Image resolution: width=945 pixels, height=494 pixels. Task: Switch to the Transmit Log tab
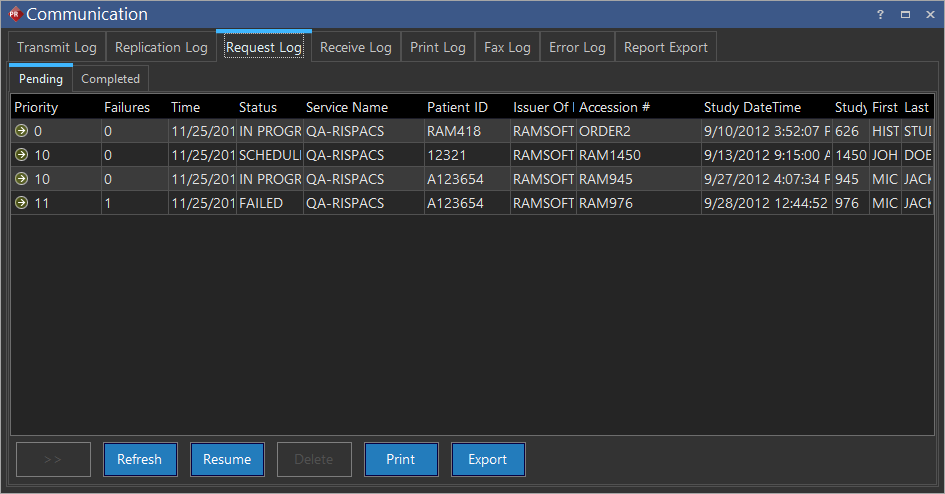click(57, 48)
